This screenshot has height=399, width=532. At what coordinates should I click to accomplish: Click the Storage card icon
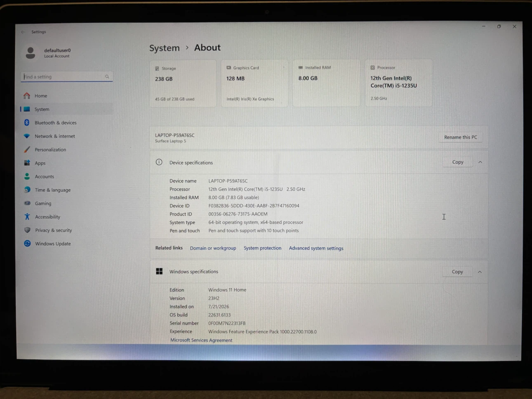pos(157,68)
